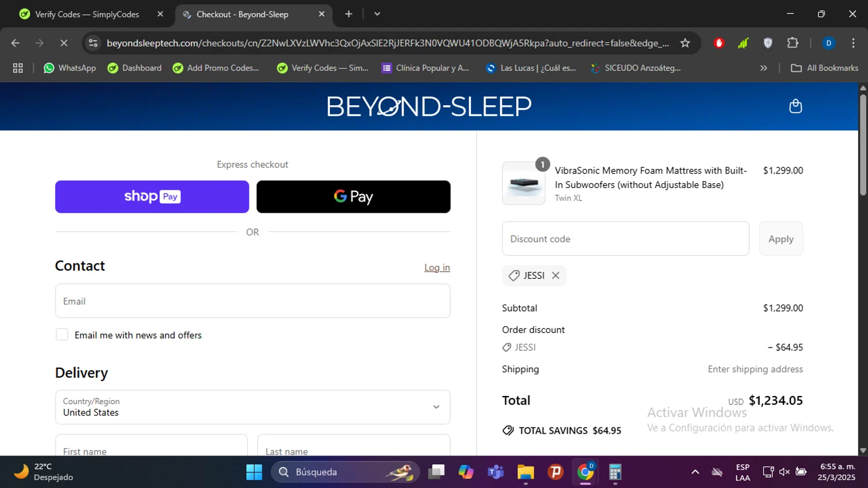868x488 pixels.
Task: Go back to previous page
Action: [x=16, y=43]
